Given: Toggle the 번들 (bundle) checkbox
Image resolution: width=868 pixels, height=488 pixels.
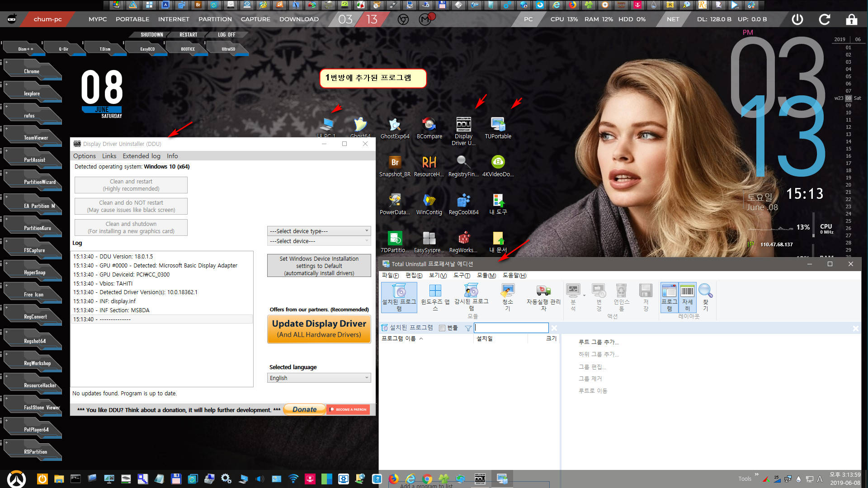Looking at the screenshot, I should click(442, 328).
